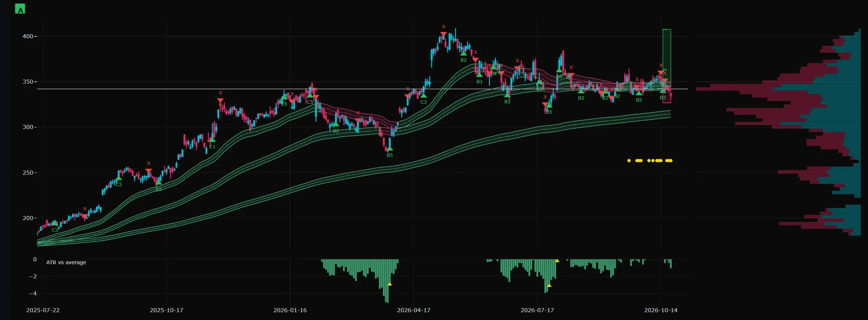868x320 pixels.
Task: Click the 2026-07-17 date label
Action: click(x=537, y=310)
